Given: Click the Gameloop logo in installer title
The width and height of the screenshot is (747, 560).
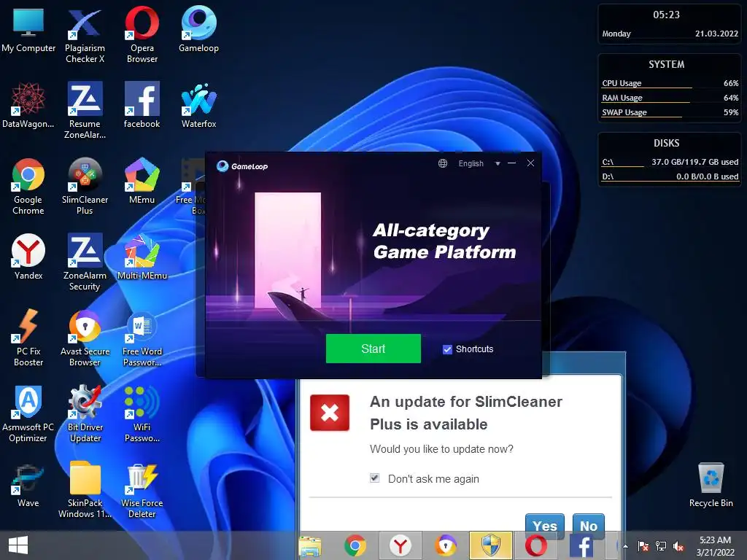Looking at the screenshot, I should pos(242,166).
